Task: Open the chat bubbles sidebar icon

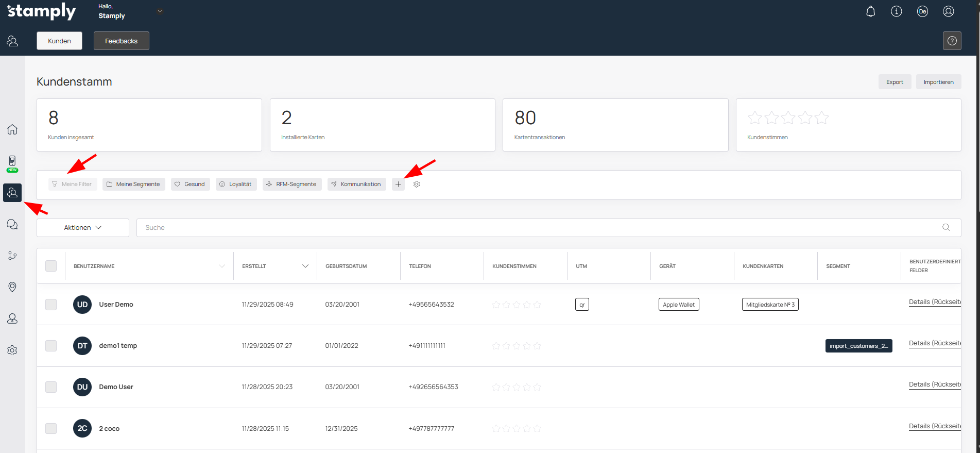Action: coord(12,224)
